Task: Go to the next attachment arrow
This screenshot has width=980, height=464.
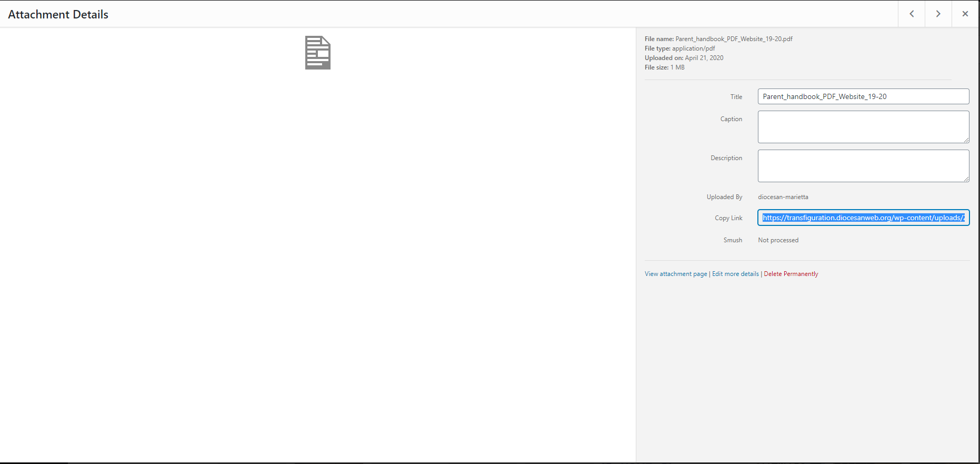Action: [938, 14]
